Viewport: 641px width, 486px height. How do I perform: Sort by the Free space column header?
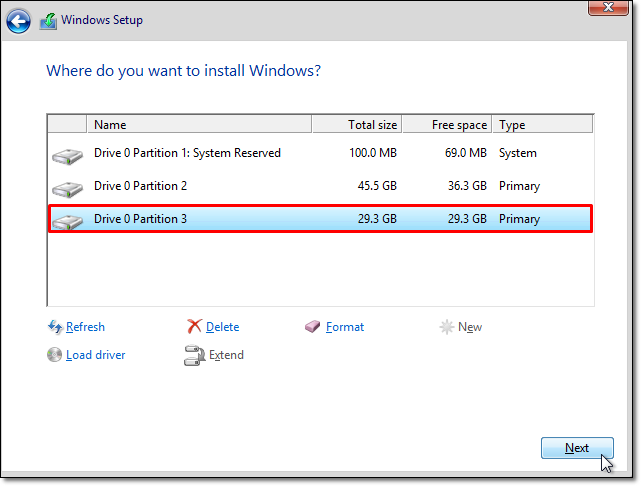(x=447, y=124)
